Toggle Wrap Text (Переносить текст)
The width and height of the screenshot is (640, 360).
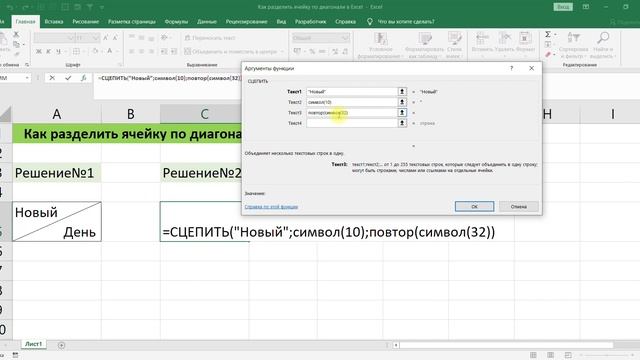(x=210, y=38)
